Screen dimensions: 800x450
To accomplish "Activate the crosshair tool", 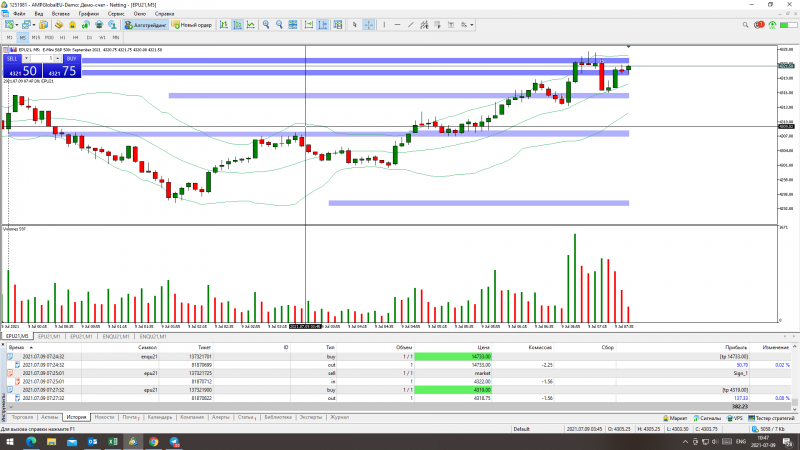I will point(368,24).
